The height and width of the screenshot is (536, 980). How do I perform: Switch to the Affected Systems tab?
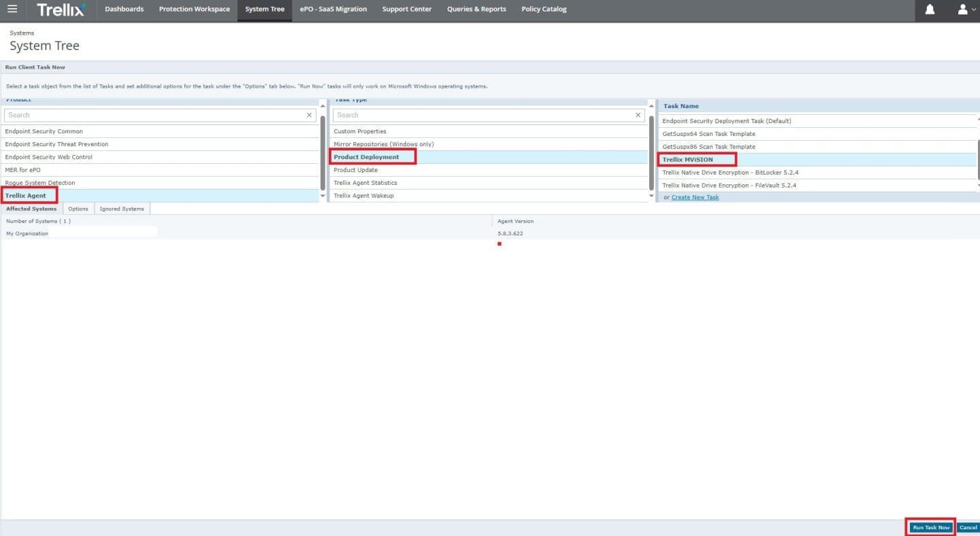tap(31, 209)
